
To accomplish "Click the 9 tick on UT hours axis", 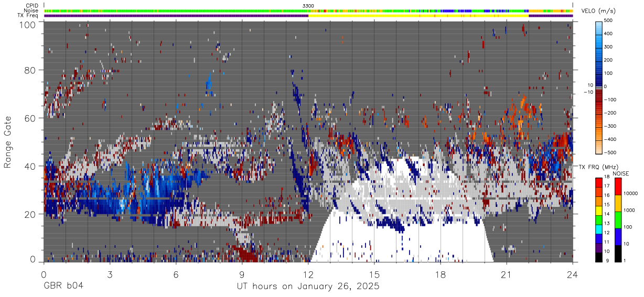I will tap(242, 275).
